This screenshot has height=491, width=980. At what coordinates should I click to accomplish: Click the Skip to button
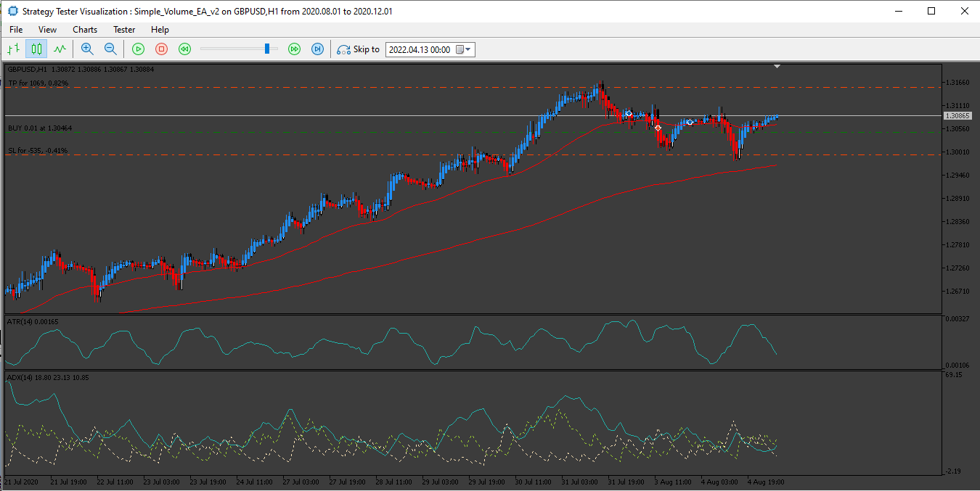tap(359, 49)
